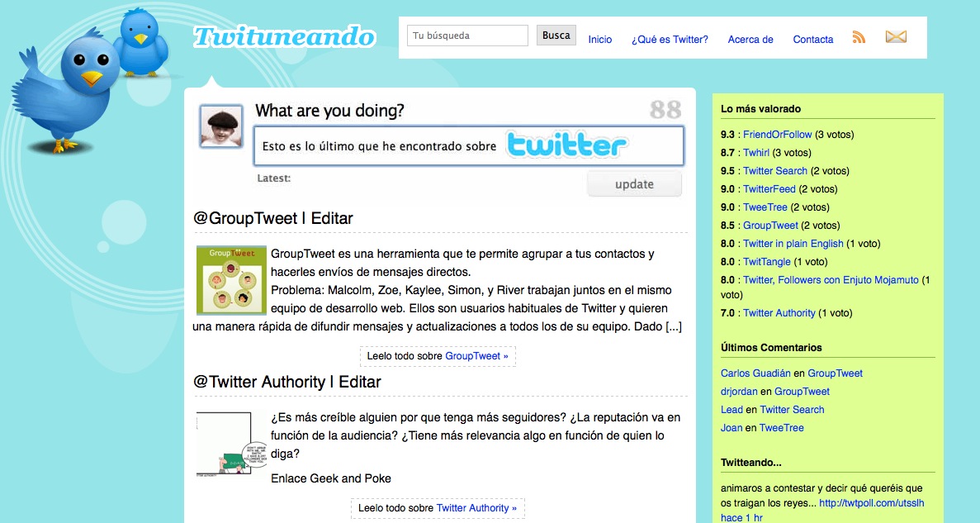Open GroupTweet next to drjordan comment
Image resolution: width=980 pixels, height=523 pixels.
point(802,392)
